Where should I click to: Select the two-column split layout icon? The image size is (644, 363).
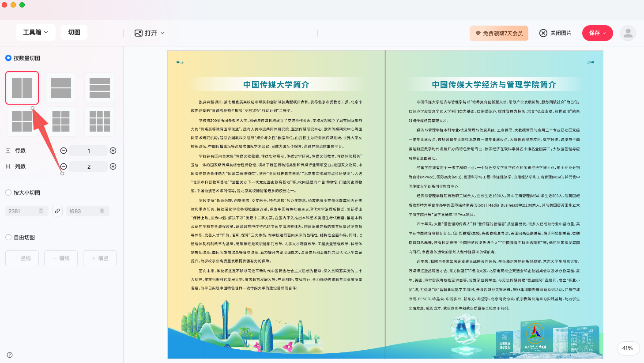coord(22,88)
